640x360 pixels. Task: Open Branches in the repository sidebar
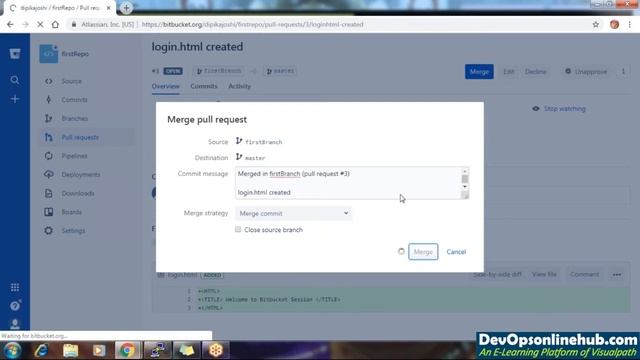(87, 118)
